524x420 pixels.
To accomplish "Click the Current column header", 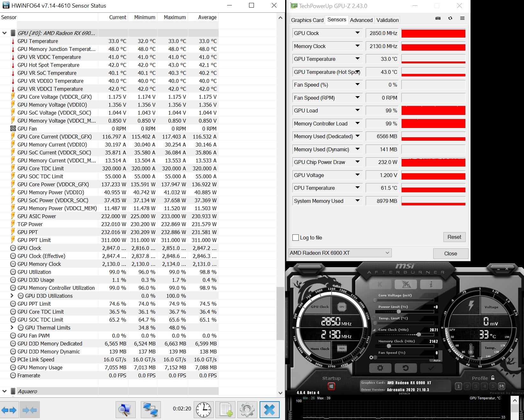I will (113, 17).
